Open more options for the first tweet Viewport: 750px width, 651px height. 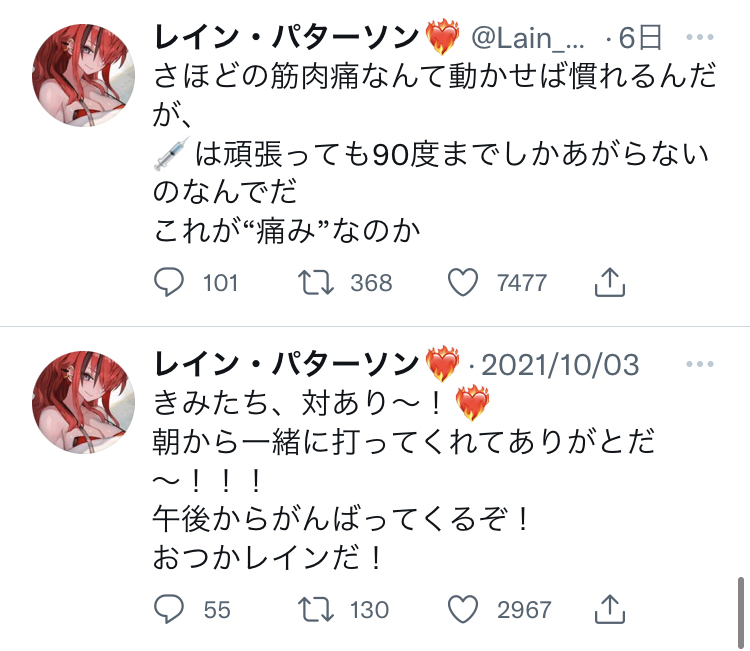coord(700,37)
